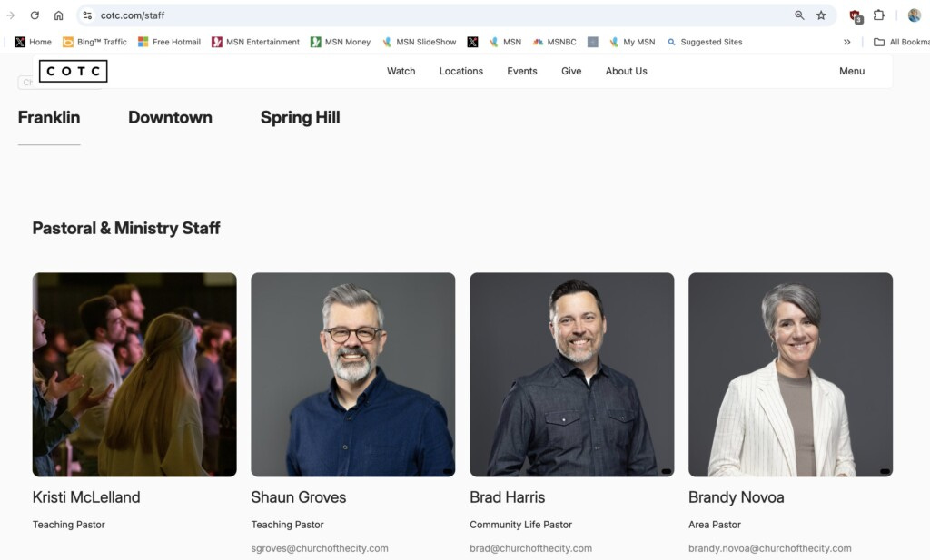Click the Pastoral & Ministry Staff heading

click(x=126, y=228)
